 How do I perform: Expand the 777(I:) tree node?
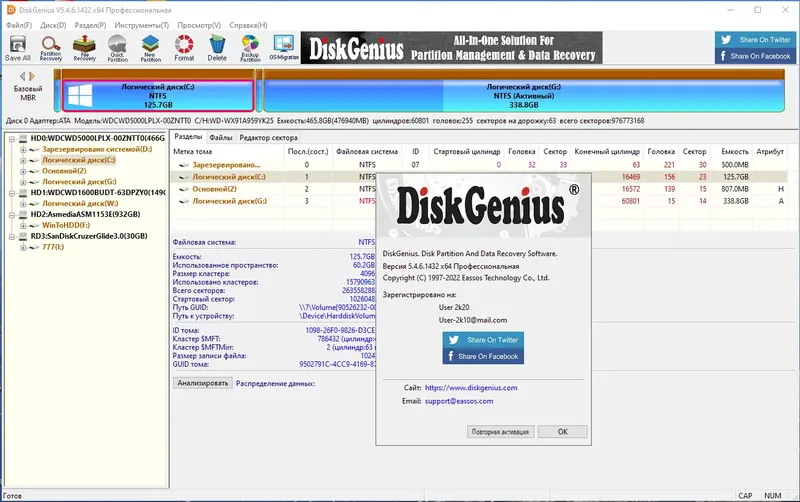point(23,247)
